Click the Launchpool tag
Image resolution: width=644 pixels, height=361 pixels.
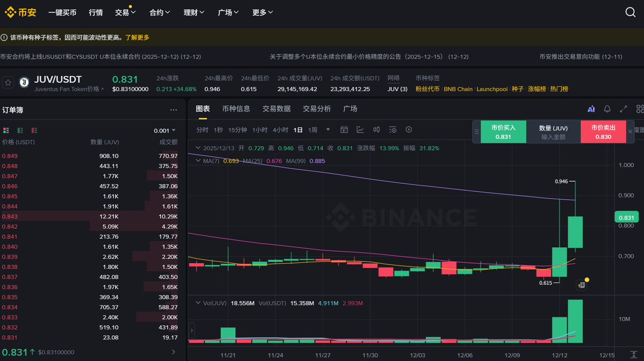(492, 89)
